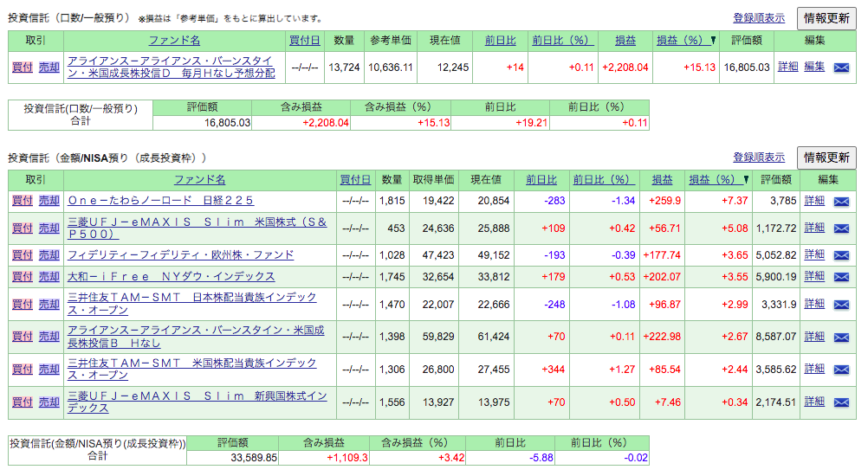Open the eMAXIS Slim 新興国株式インデックス fund link

[197, 402]
